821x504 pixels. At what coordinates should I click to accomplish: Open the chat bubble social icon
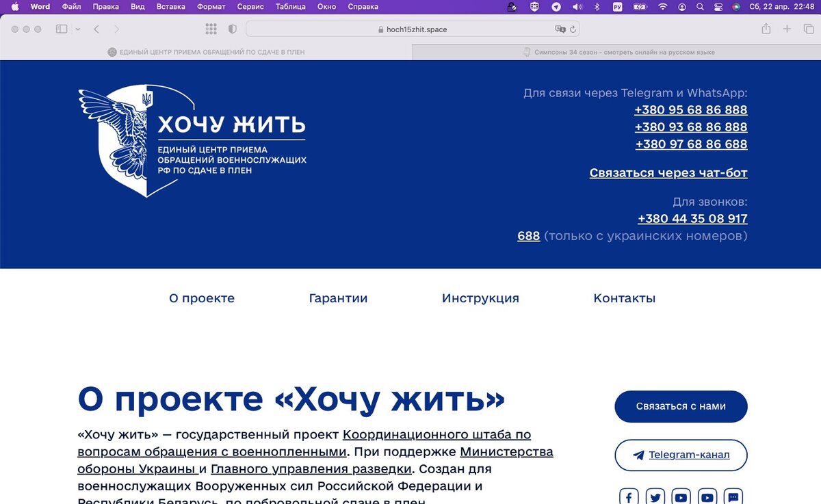[733, 497]
